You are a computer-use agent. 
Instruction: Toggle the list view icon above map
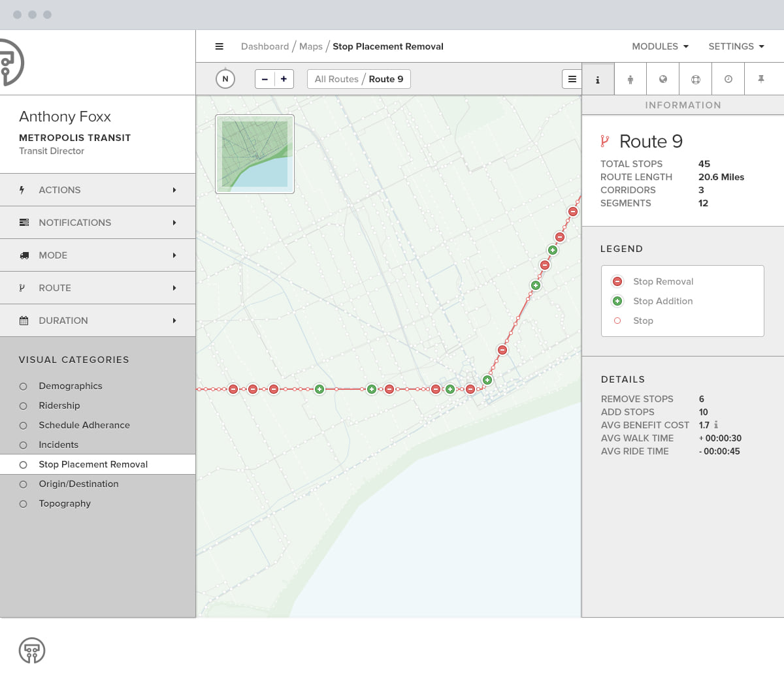click(572, 79)
